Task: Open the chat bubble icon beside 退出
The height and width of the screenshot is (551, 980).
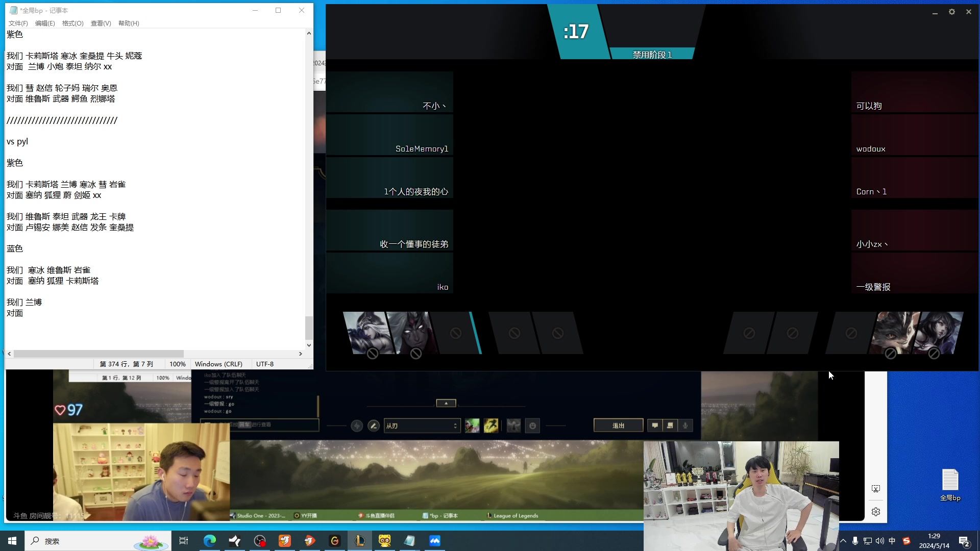Action: [x=655, y=425]
